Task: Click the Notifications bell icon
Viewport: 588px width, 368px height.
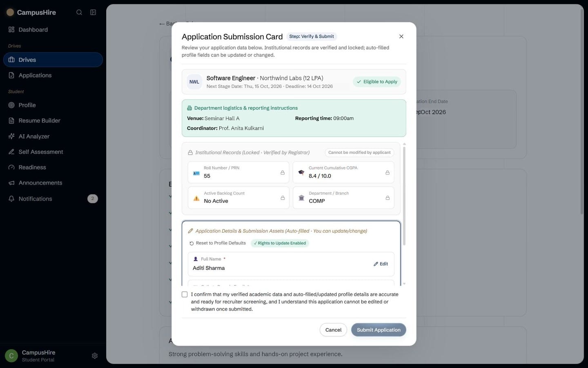Action: (11, 199)
